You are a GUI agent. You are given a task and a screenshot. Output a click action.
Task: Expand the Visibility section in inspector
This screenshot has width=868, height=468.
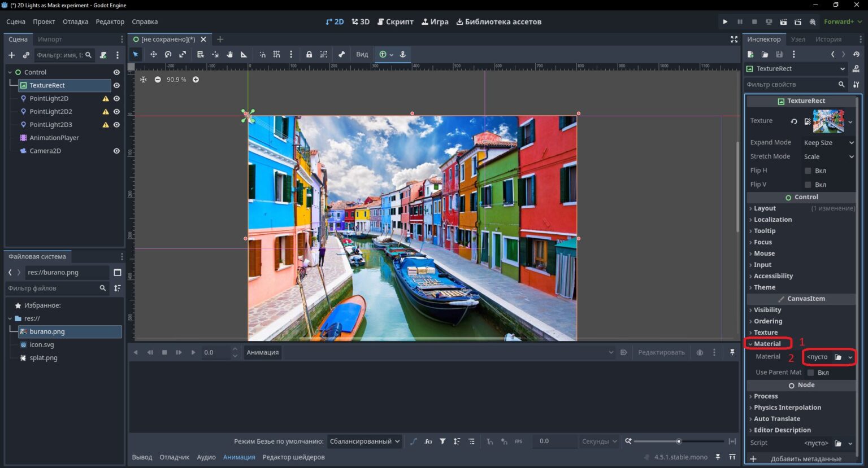767,310
